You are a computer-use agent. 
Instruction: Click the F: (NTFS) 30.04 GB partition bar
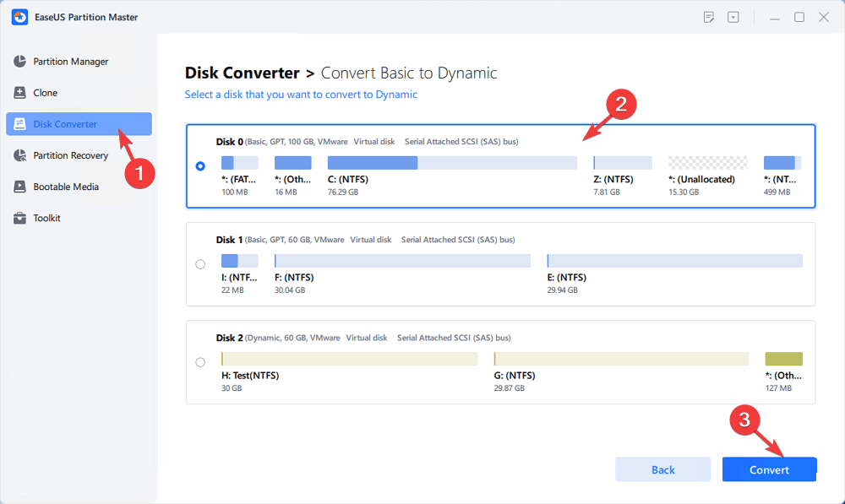pos(402,261)
